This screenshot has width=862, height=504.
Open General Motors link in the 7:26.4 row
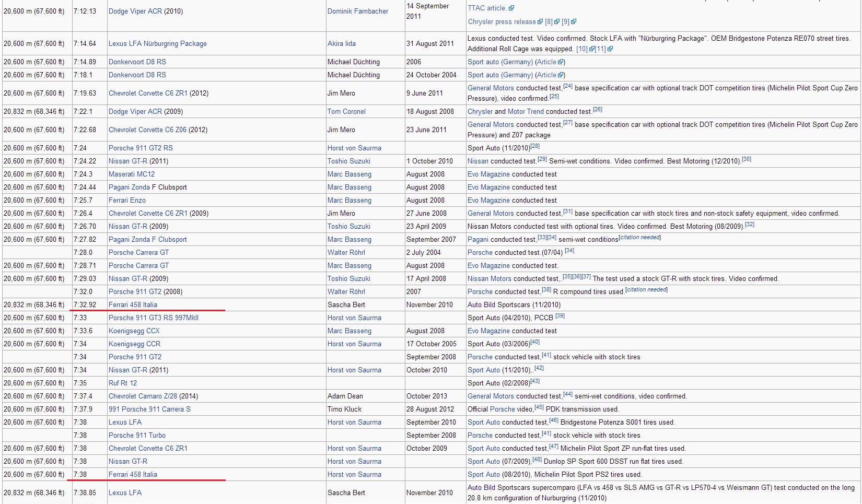(491, 213)
